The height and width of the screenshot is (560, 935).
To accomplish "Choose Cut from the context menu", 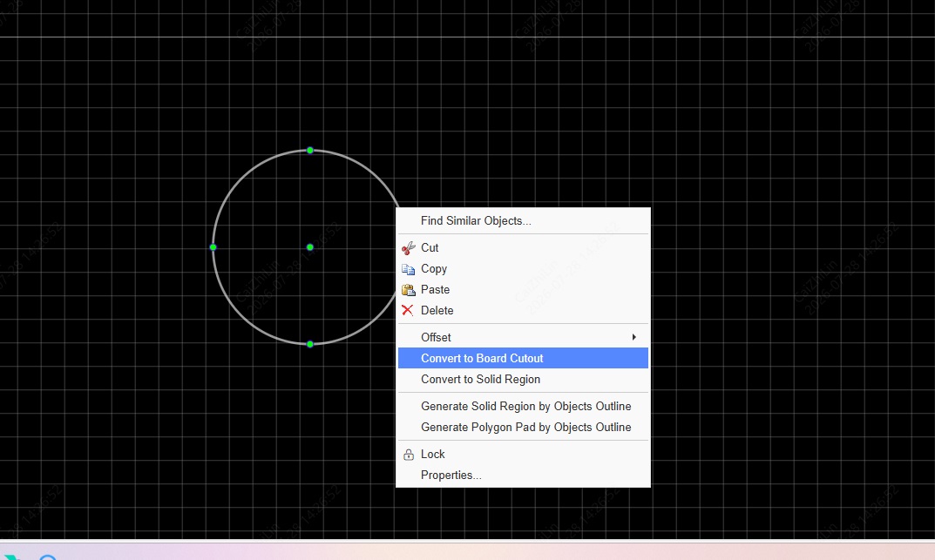I will coord(523,248).
